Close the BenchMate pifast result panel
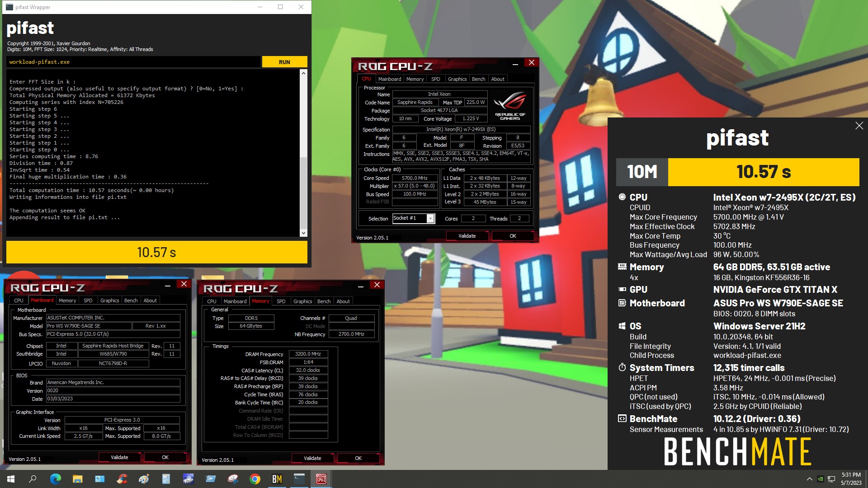 pyautogui.click(x=859, y=126)
